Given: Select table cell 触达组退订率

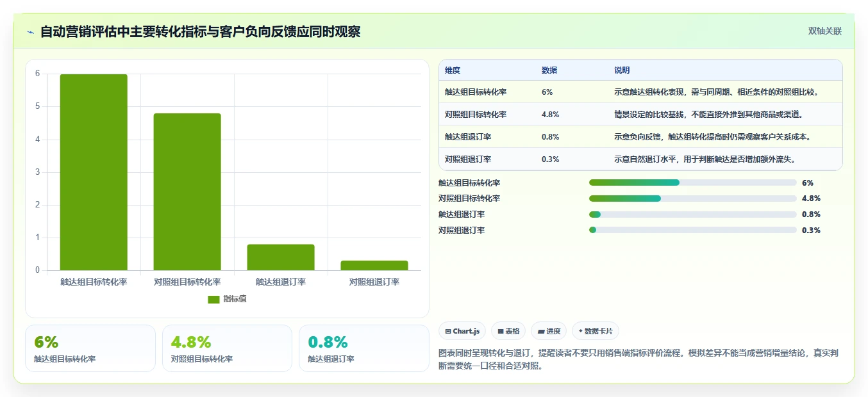Looking at the screenshot, I should point(468,137).
